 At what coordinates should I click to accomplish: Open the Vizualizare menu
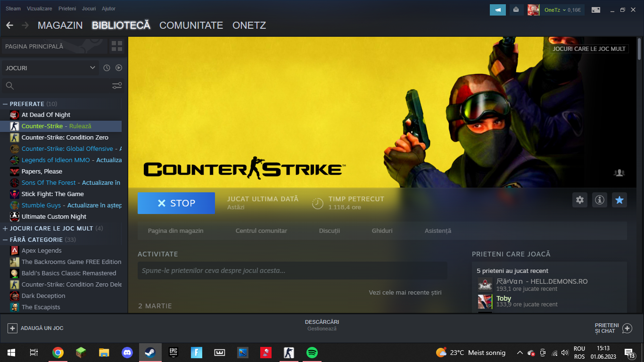coord(40,8)
